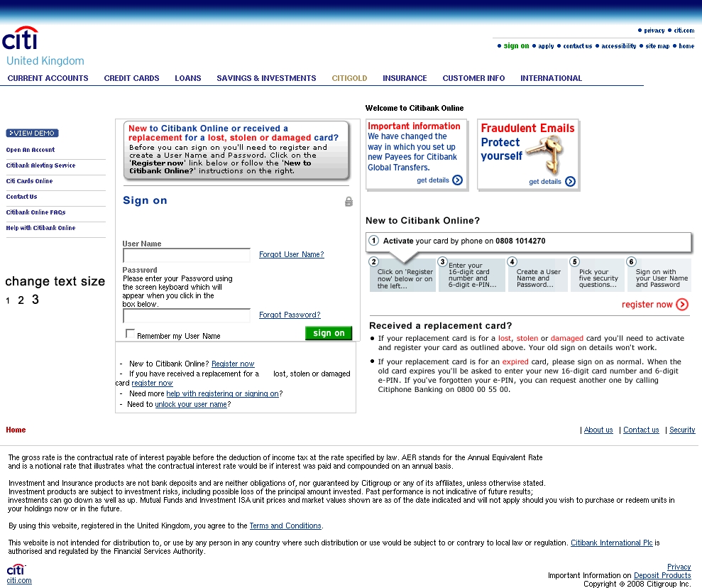702x588 pixels.
Task: Click Register now after New to Citibank Online
Action: pos(233,364)
